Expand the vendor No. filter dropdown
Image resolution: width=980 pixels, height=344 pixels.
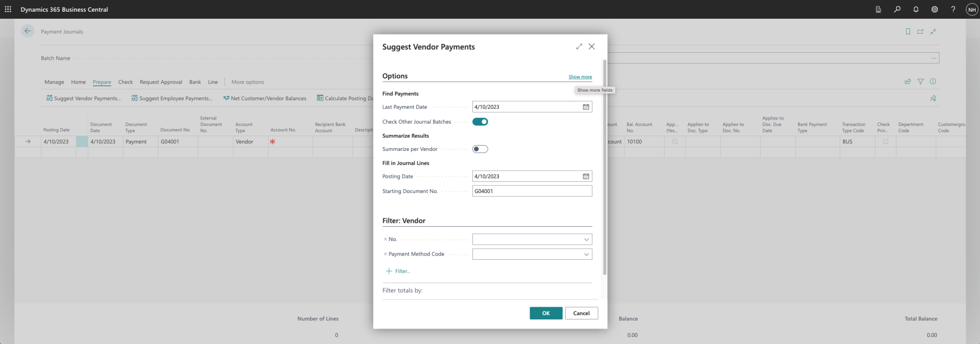pyautogui.click(x=587, y=239)
